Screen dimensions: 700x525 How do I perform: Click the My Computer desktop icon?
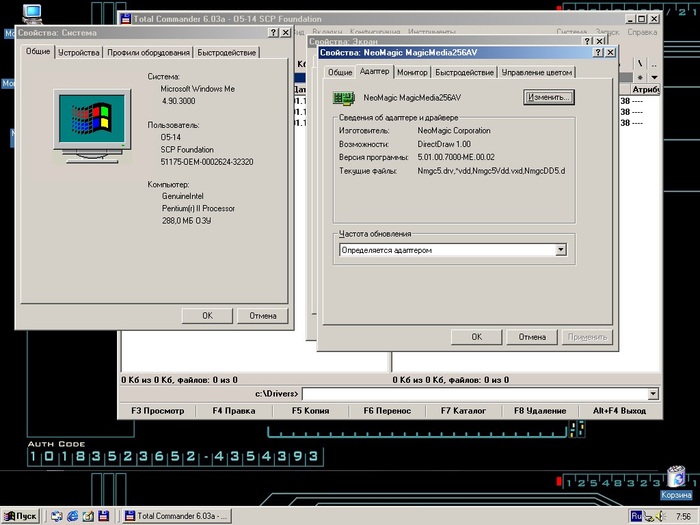tap(33, 14)
